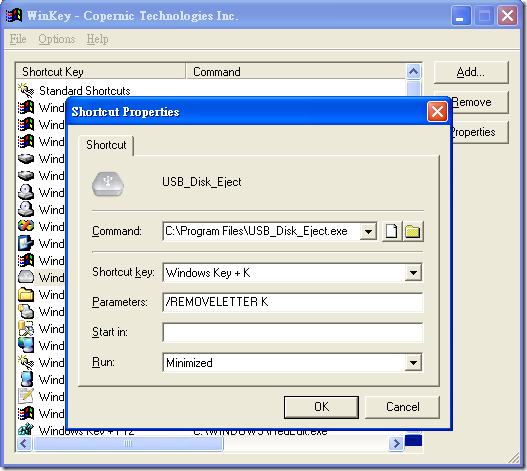Open the Command dropdown arrow
Image resolution: width=527 pixels, height=471 pixels.
pyautogui.click(x=368, y=231)
